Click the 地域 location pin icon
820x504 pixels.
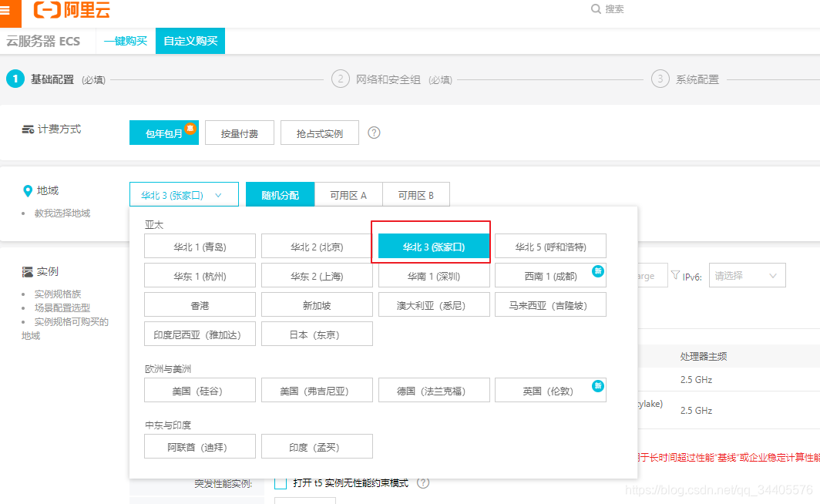28,191
